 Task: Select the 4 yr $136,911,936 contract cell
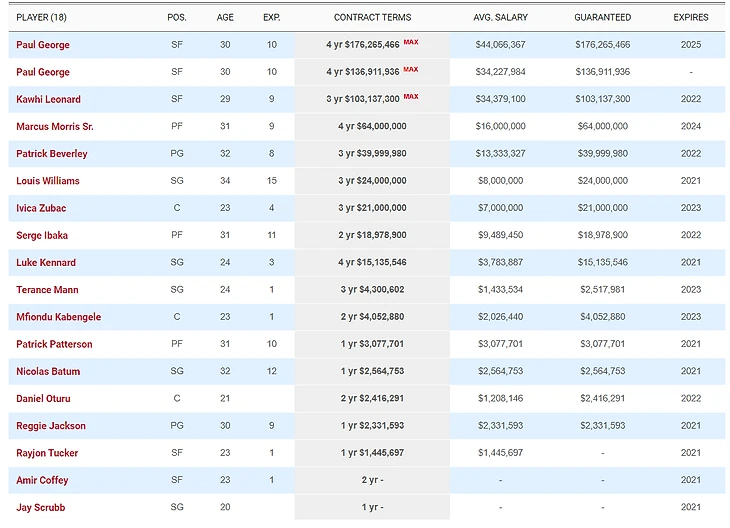(372, 72)
